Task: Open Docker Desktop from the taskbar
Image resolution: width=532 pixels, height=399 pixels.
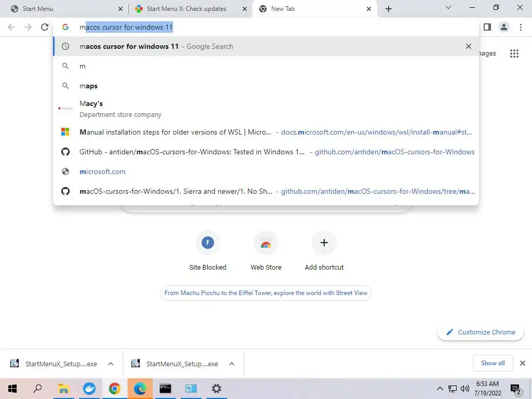Action: tap(89, 389)
